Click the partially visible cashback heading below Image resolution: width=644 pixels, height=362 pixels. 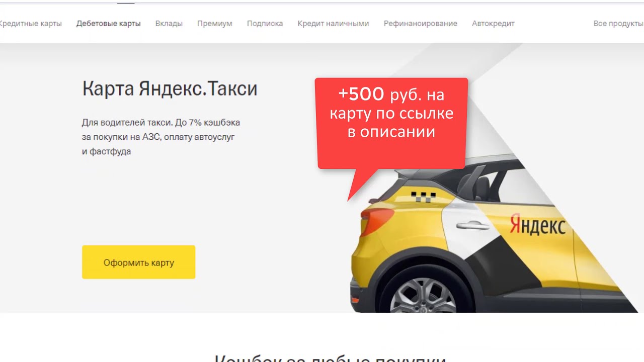point(330,357)
